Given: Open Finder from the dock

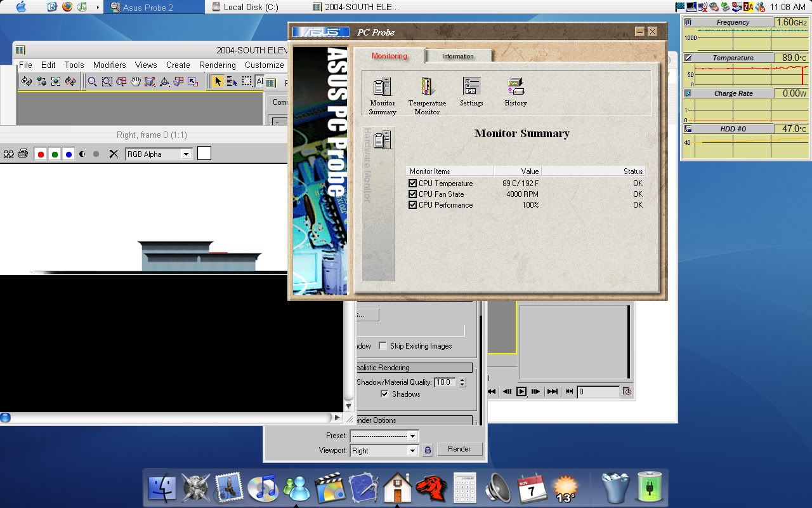Looking at the screenshot, I should pyautogui.click(x=162, y=488).
